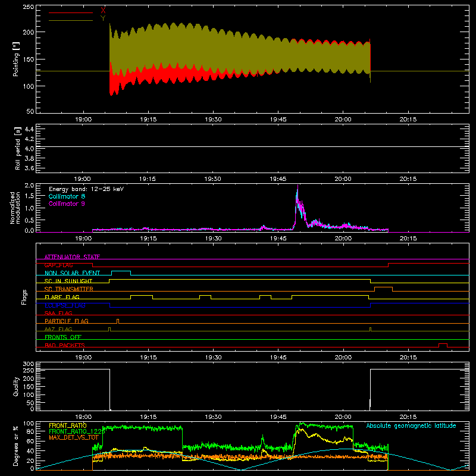Click the 'FLARE_FLAG' flag label
The width and height of the screenshot is (476, 476).
point(62,297)
